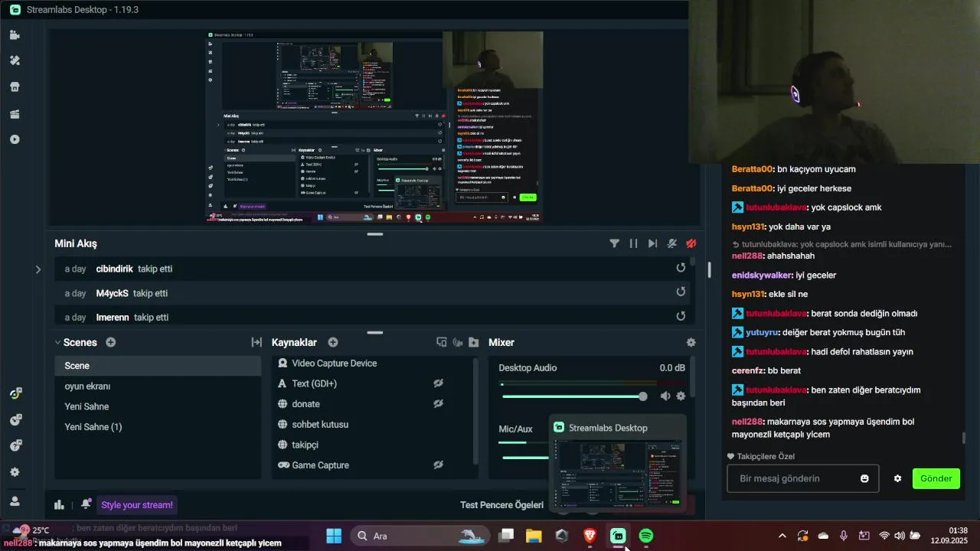Open the Themes icon in left sidebar
980x551 pixels.
[15, 60]
